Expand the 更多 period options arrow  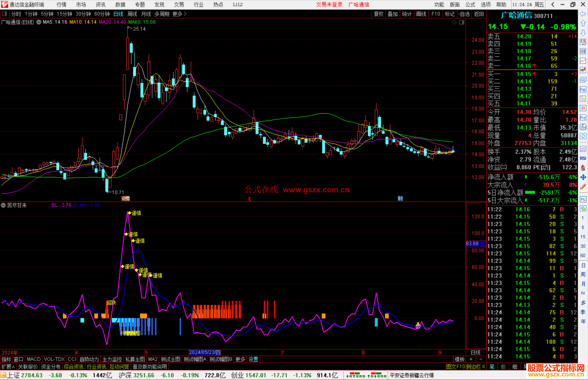click(185, 14)
